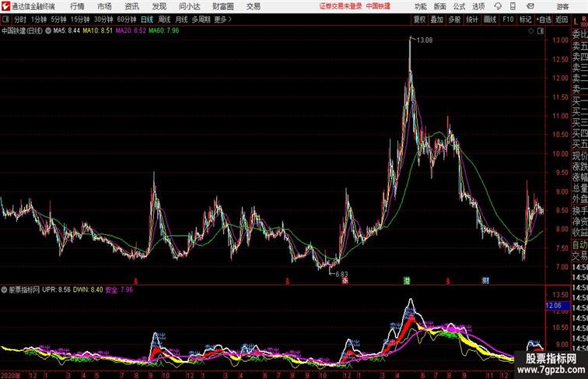Click the 6.83 low price label
Viewport: 588px width, 379px height.
coord(341,274)
